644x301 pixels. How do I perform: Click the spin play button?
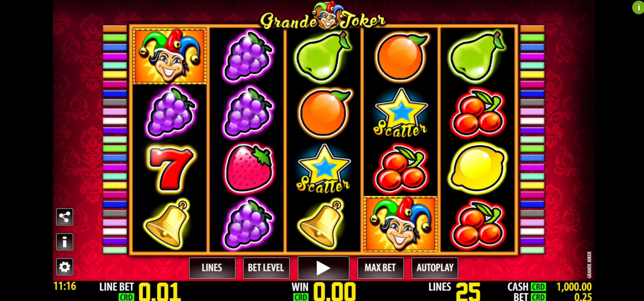tap(324, 268)
